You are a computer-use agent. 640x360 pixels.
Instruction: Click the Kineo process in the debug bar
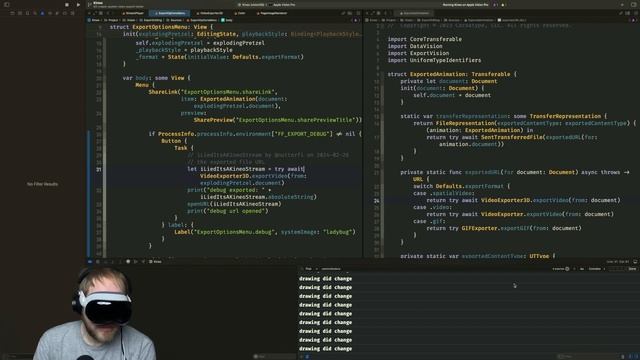pyautogui.click(x=156, y=262)
